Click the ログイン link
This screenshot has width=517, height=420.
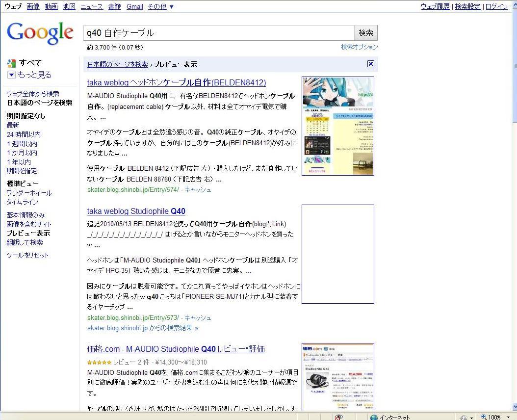click(496, 6)
